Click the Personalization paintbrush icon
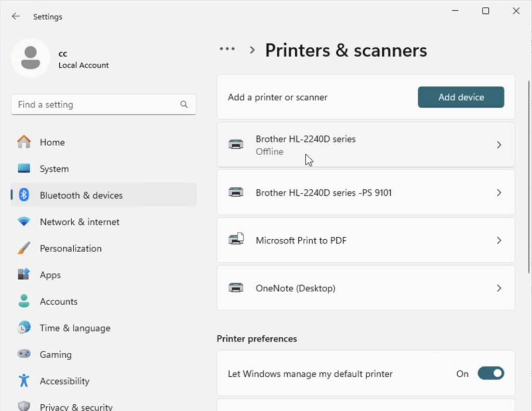532x411 pixels. 24,248
